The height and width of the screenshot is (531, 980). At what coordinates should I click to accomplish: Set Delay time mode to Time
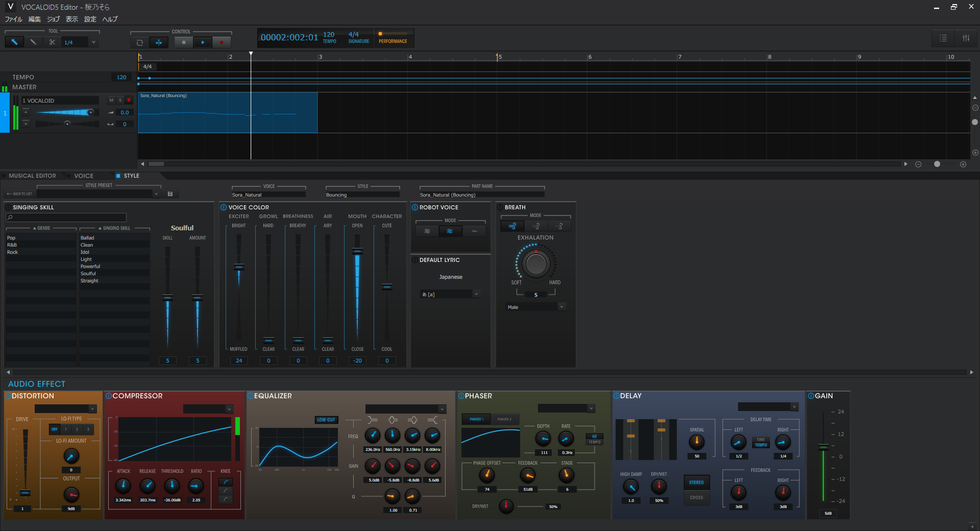761,440
